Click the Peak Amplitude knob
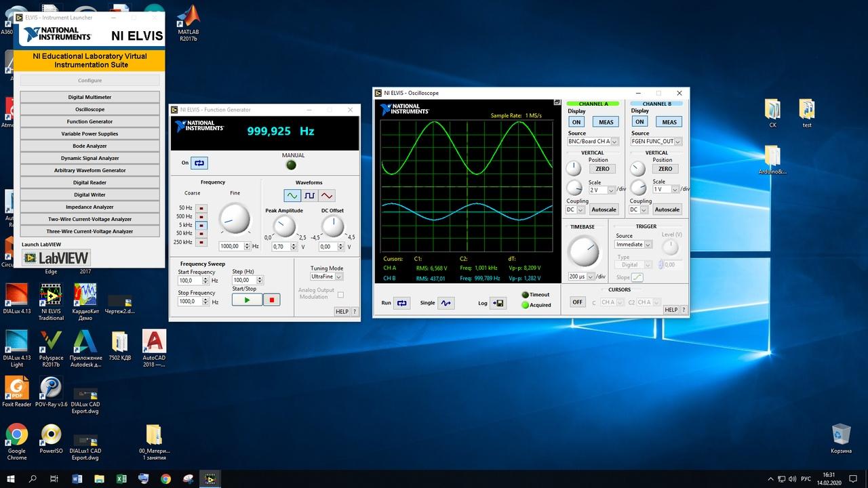The width and height of the screenshot is (868, 488). (x=283, y=226)
